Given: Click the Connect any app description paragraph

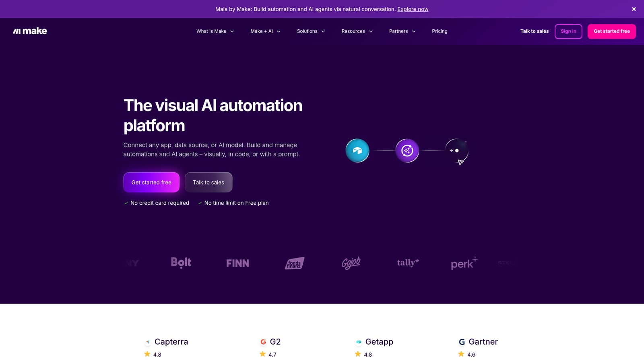Looking at the screenshot, I should point(212,150).
